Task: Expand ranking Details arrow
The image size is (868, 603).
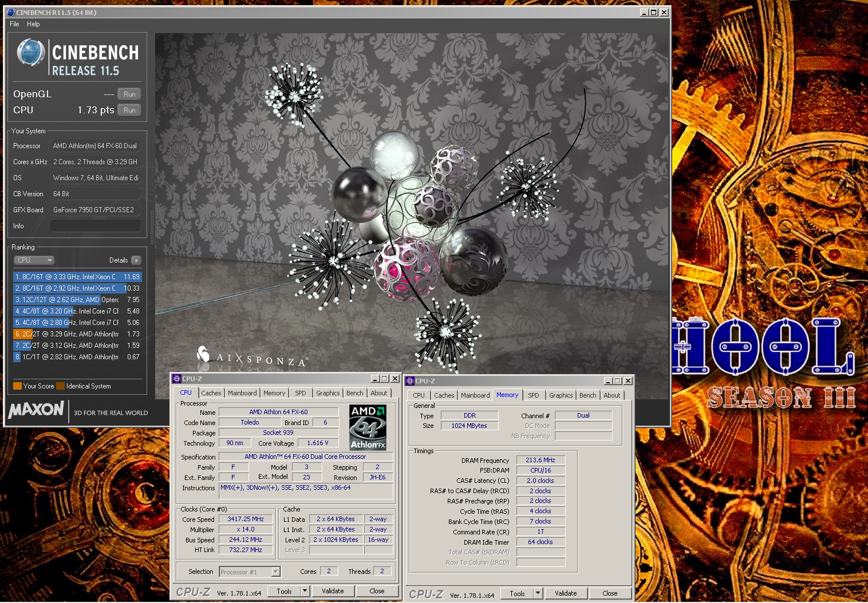Action: point(136,260)
